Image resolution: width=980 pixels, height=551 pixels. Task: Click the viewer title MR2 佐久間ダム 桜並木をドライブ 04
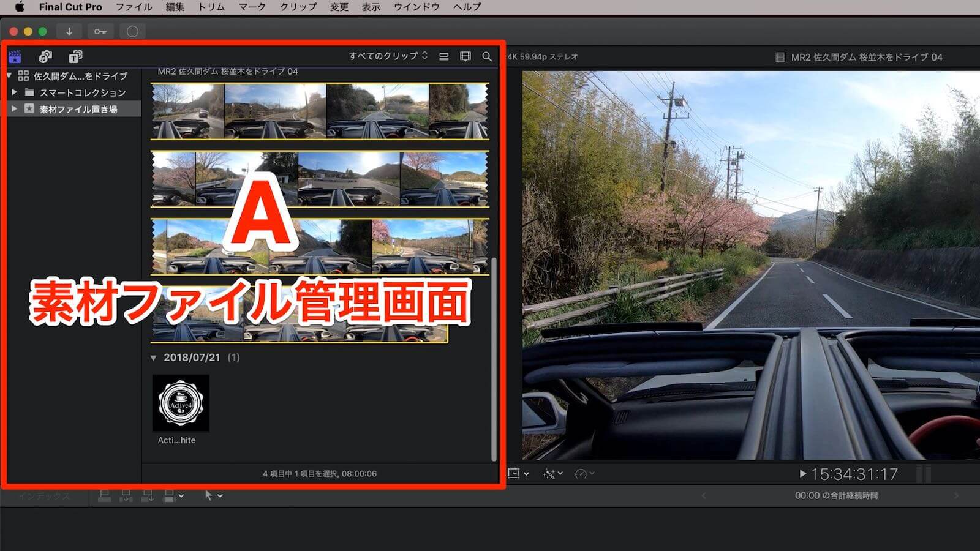point(867,57)
